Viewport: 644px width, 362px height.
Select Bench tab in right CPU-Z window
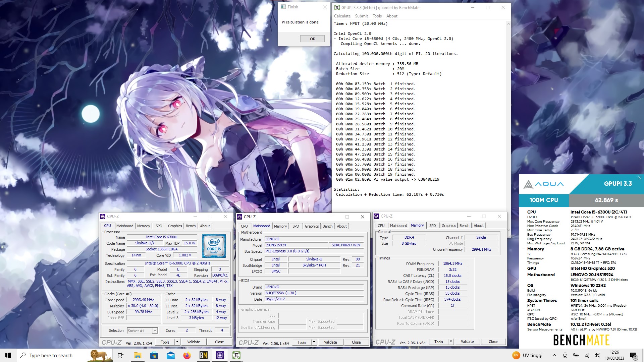pos(465,226)
